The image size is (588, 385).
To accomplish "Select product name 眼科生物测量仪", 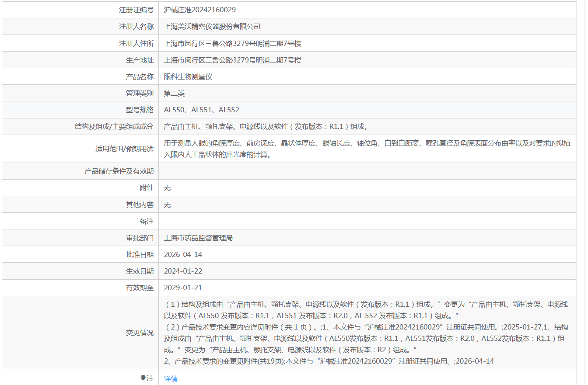I will coord(188,76).
